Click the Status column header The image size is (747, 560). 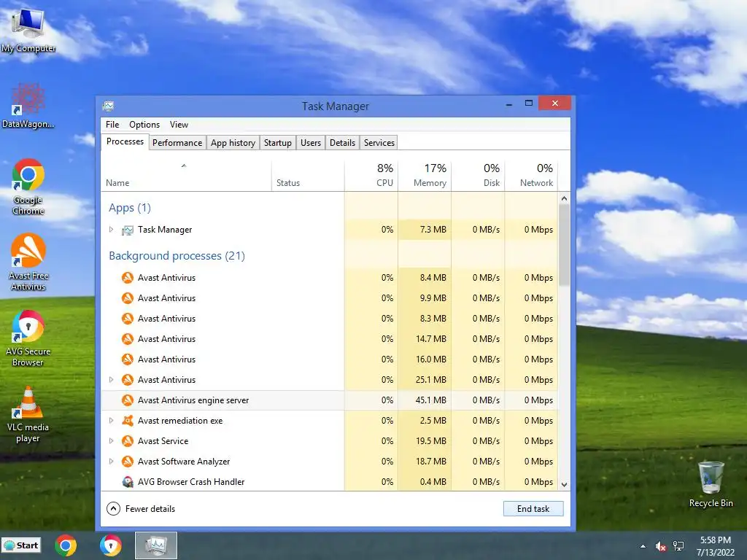(308, 176)
